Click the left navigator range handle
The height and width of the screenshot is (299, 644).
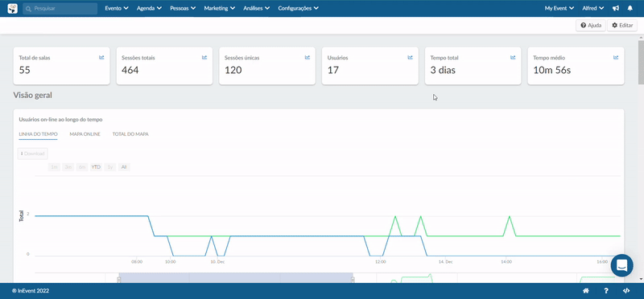tap(119, 280)
